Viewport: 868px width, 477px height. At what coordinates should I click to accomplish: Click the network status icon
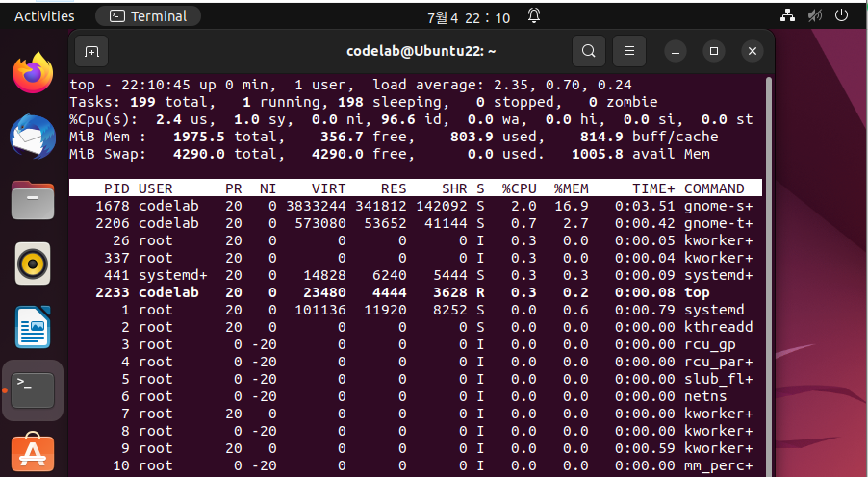point(787,15)
